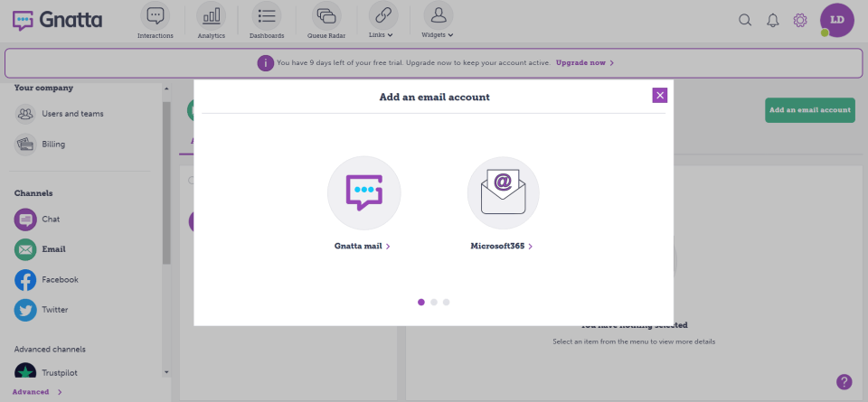Open the settings gear icon
The height and width of the screenshot is (402, 868).
800,21
